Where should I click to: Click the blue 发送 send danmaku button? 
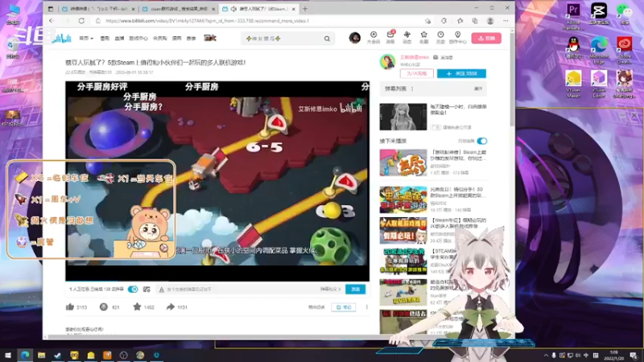point(355,290)
